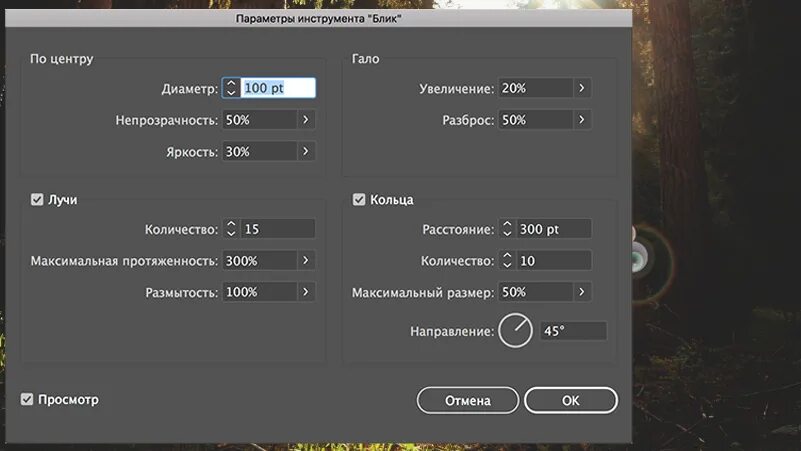Click the center Opacity field showing 50%
Image resolution: width=801 pixels, height=451 pixels.
(x=260, y=120)
